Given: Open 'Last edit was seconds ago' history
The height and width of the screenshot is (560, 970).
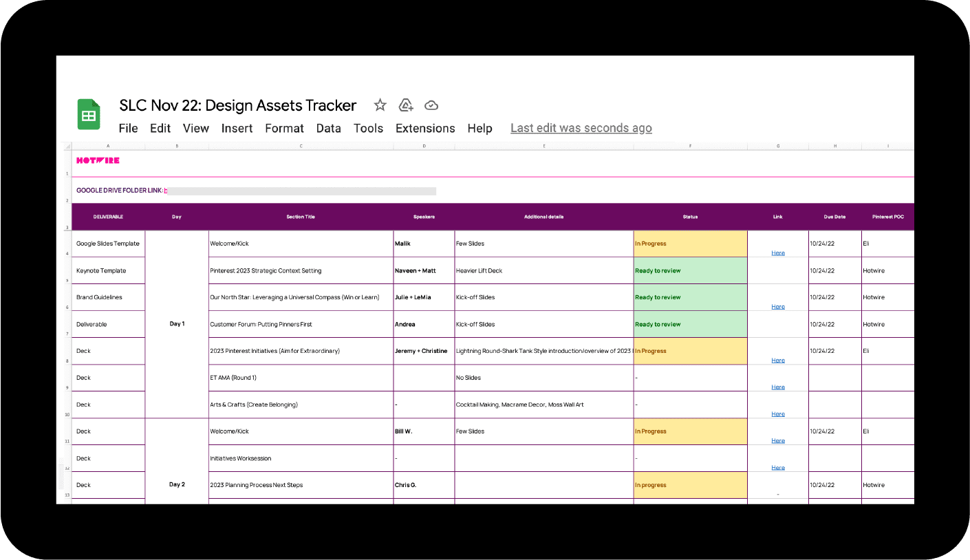Looking at the screenshot, I should 581,128.
